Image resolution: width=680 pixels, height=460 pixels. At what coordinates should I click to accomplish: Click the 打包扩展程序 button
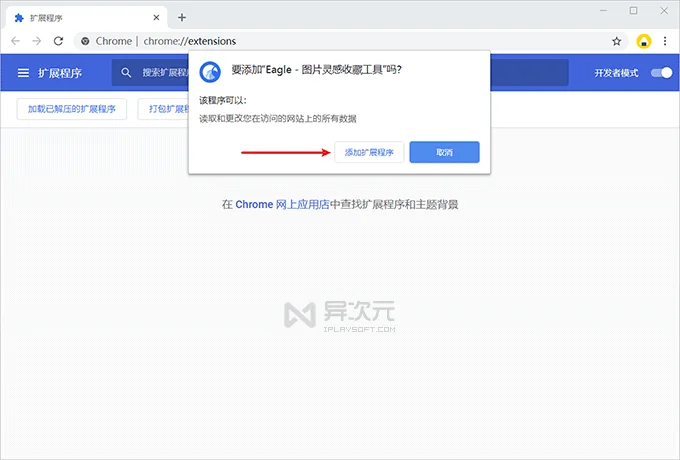(x=164, y=109)
